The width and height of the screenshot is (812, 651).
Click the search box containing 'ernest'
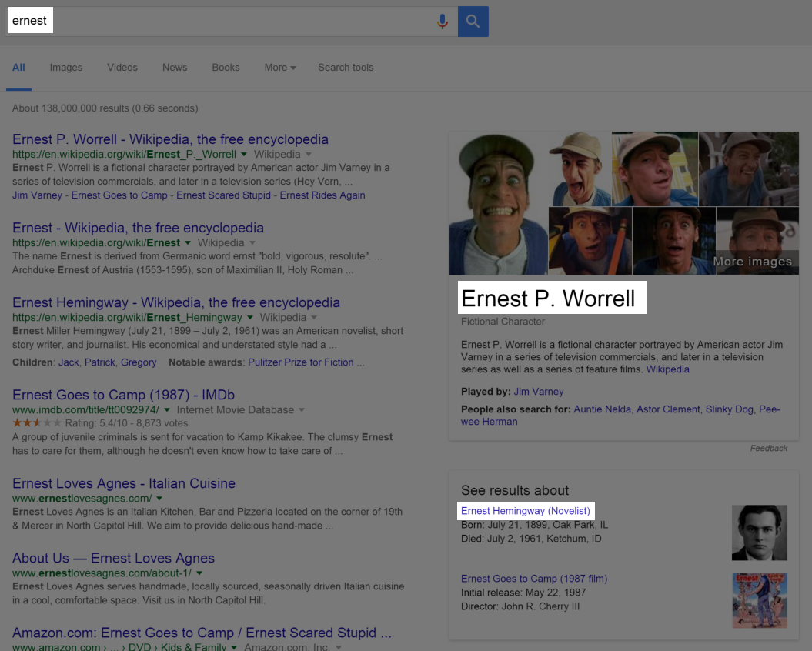coord(231,22)
